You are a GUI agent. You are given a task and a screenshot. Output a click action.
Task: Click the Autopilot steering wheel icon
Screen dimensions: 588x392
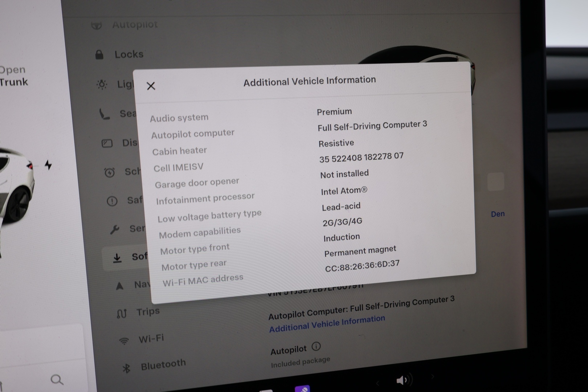pos(96,26)
